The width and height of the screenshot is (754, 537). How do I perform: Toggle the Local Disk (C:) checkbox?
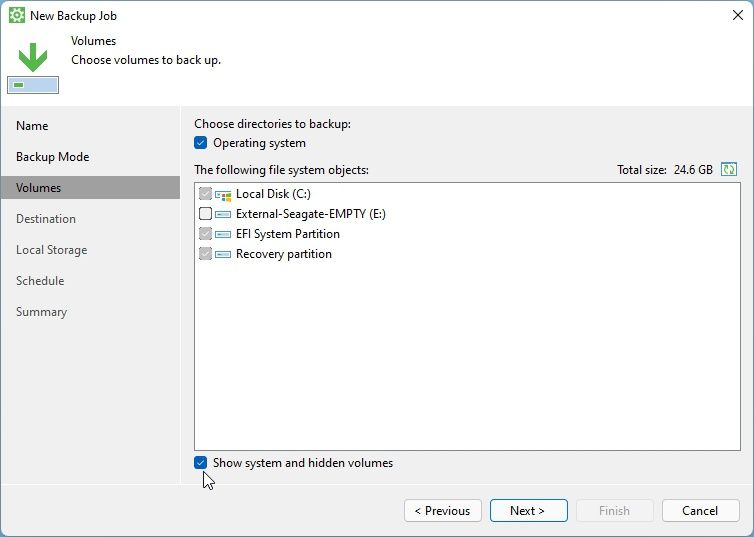tap(205, 194)
